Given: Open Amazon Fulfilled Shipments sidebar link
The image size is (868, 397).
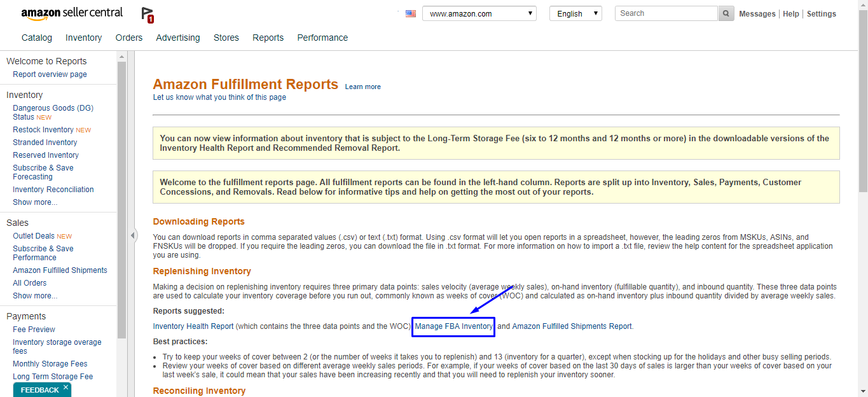Looking at the screenshot, I should click(x=60, y=270).
